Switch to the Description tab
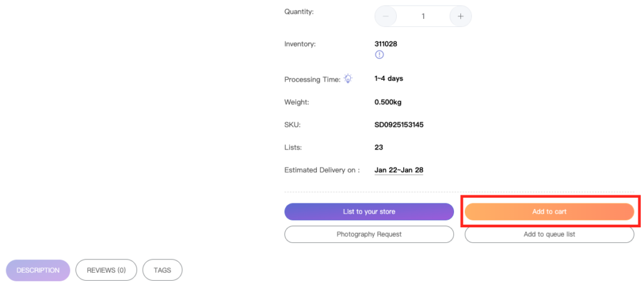This screenshot has height=292, width=644. pyautogui.click(x=38, y=270)
